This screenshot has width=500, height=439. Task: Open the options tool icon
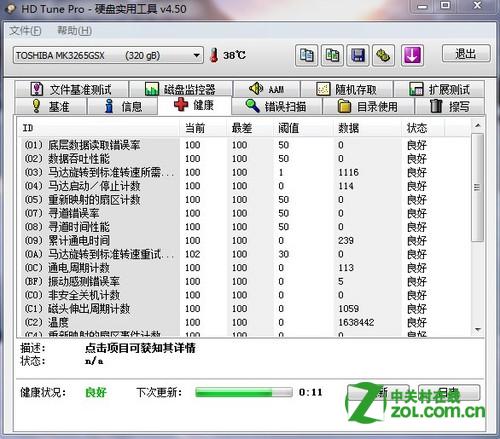tap(384, 55)
